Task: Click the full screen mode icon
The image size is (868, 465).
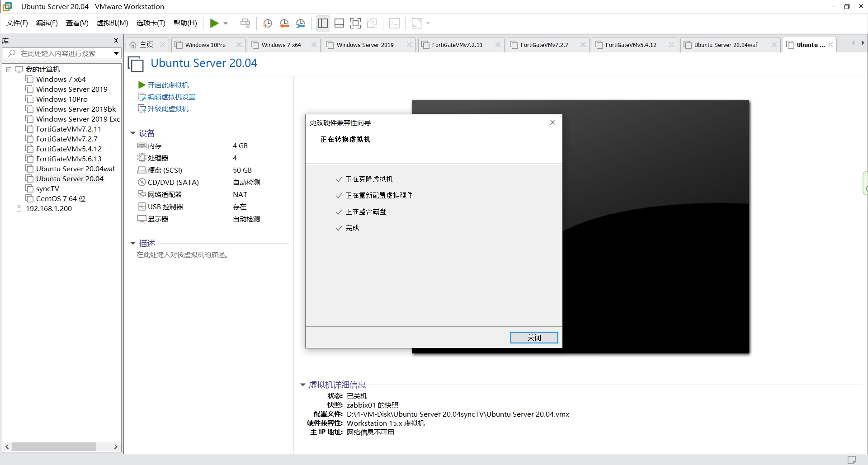Action: 356,23
